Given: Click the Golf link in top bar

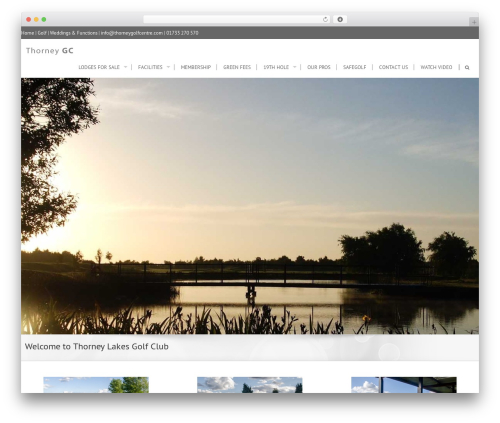Looking at the screenshot, I should tap(42, 33).
